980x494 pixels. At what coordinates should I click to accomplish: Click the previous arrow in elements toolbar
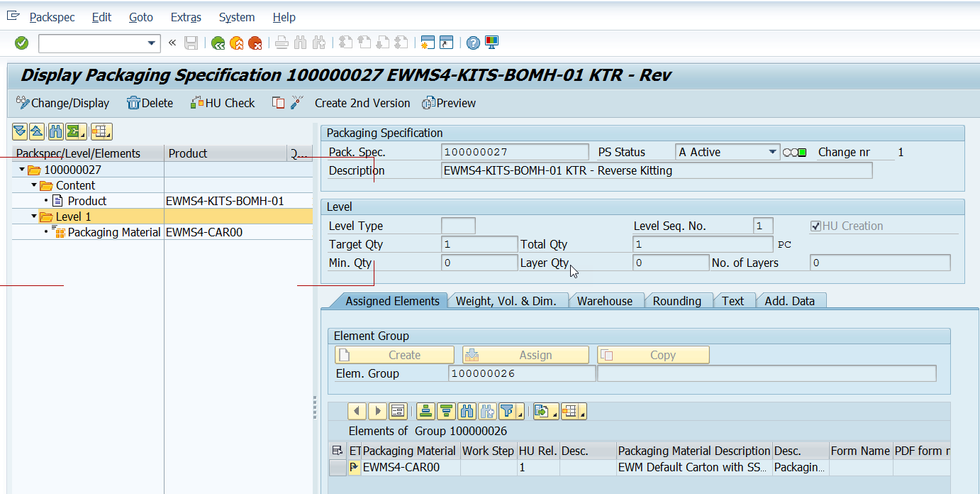(x=357, y=411)
